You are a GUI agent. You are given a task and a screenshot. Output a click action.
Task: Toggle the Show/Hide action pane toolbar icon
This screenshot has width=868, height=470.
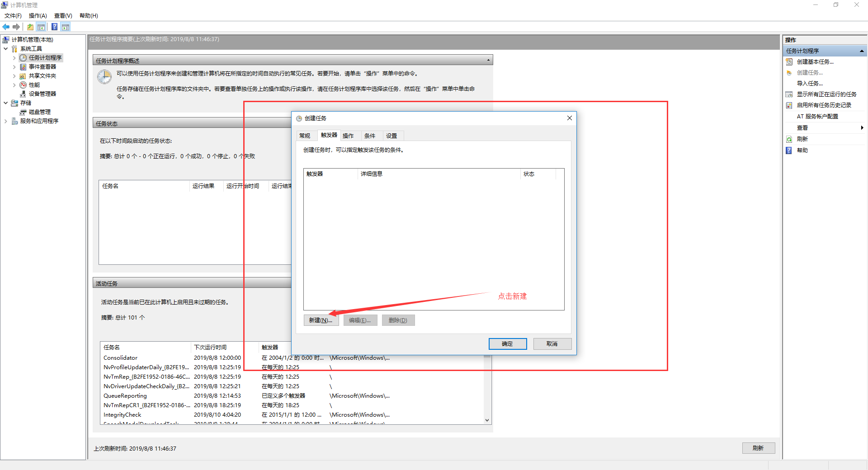coord(66,27)
